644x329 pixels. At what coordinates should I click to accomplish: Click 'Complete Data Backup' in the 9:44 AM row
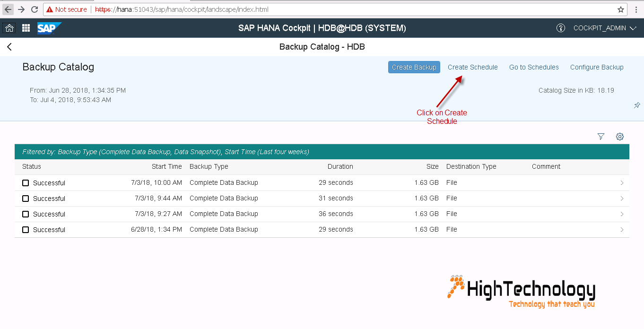[224, 198]
